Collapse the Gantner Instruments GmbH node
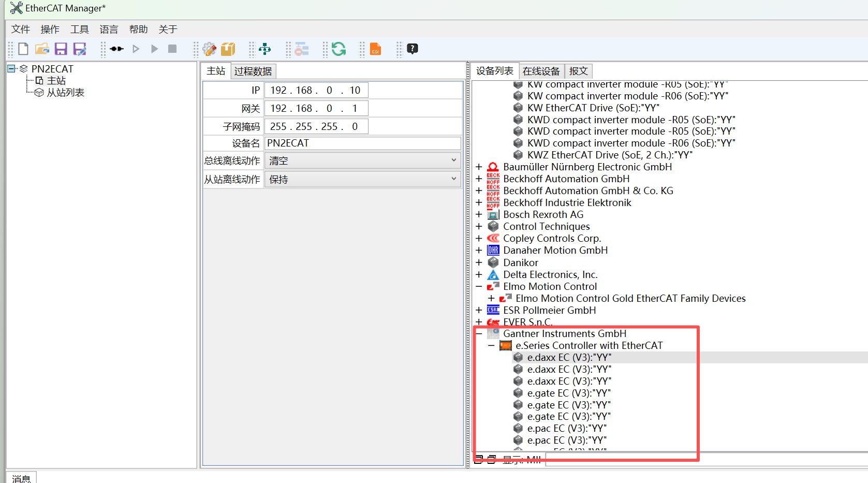Viewport: 868px width, 483px height. (x=479, y=333)
